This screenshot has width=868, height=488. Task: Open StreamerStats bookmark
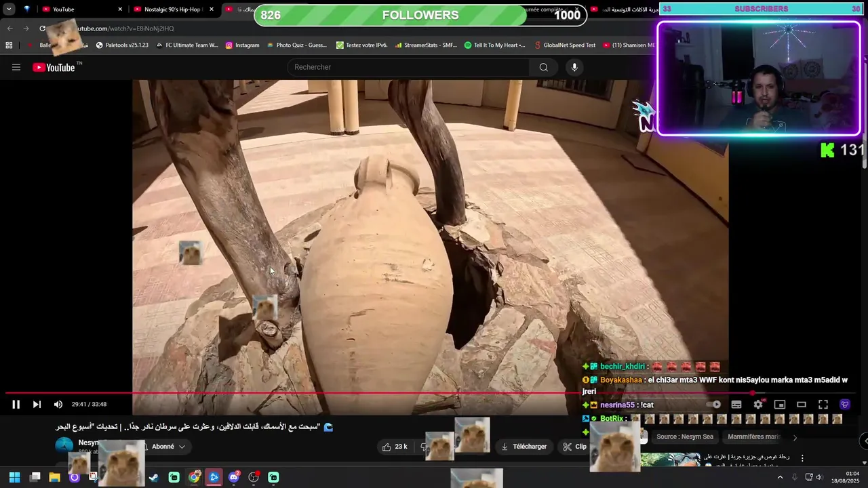pos(425,45)
